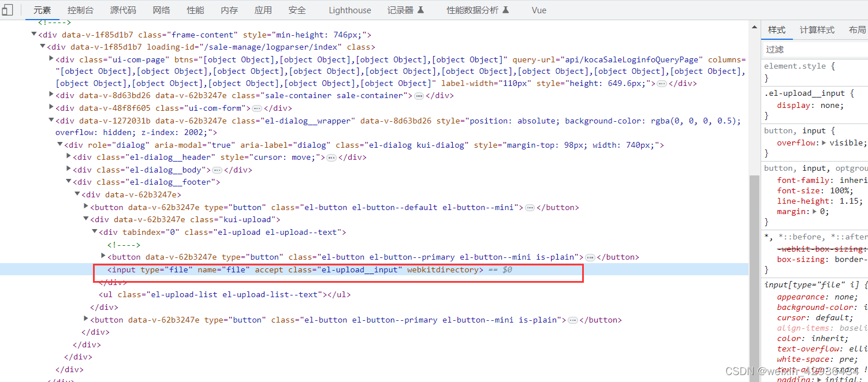Viewport: 868px width, 382px height.
Task: Switch to the 元素 tab
Action: tap(42, 10)
